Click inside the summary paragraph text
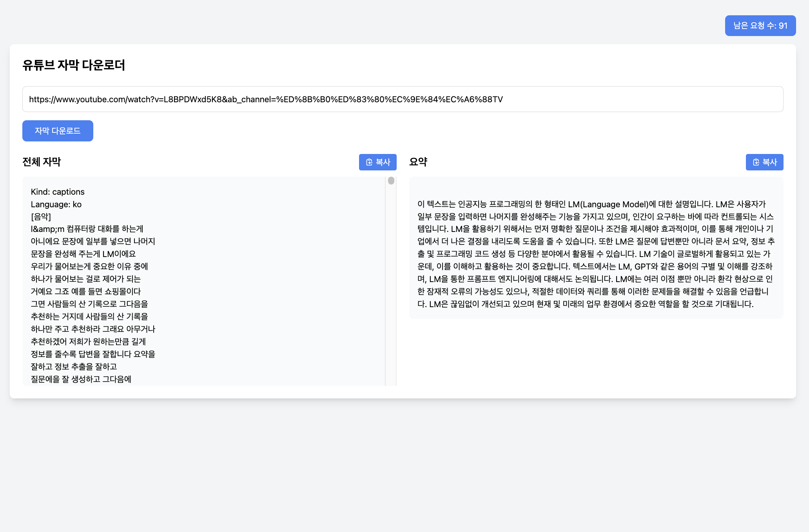 596,254
